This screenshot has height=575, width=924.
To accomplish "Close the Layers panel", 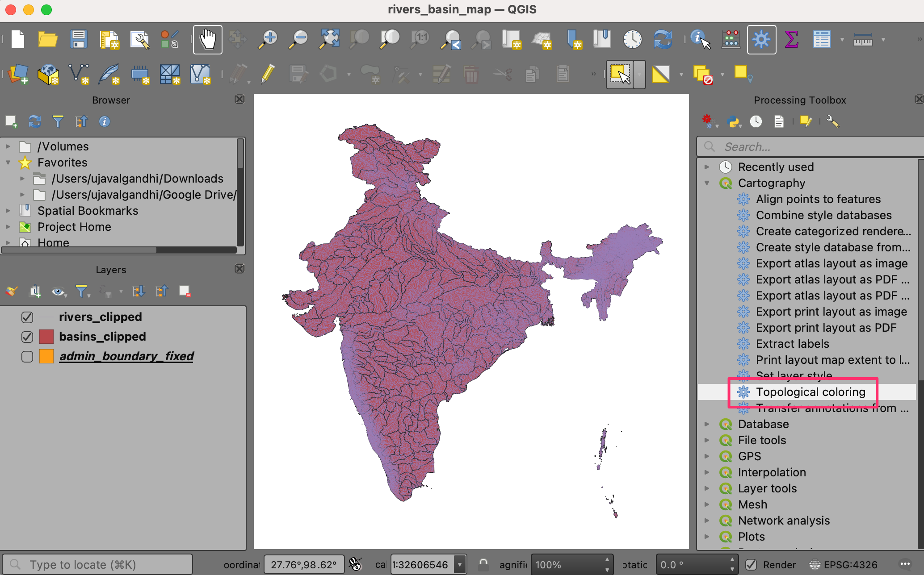I will pyautogui.click(x=239, y=269).
